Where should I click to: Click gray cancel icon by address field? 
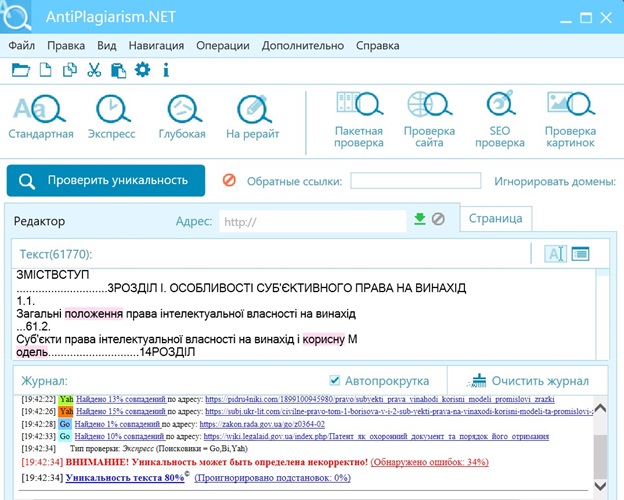tap(438, 219)
